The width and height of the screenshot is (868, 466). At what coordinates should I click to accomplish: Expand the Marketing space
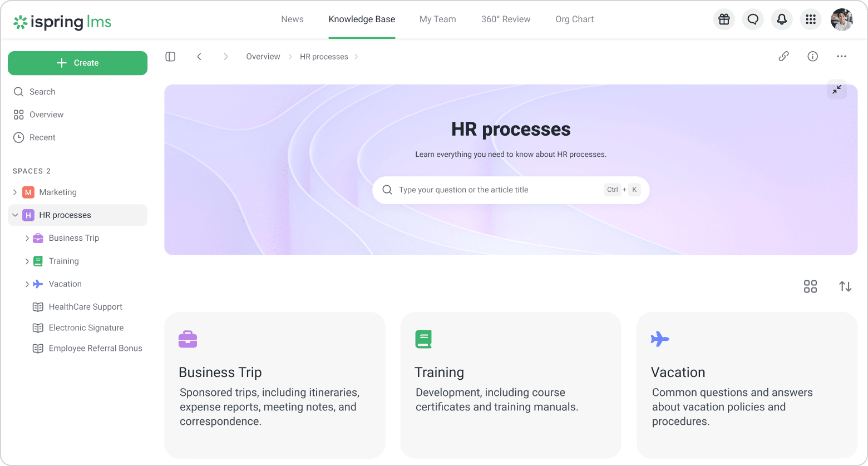pos(15,192)
